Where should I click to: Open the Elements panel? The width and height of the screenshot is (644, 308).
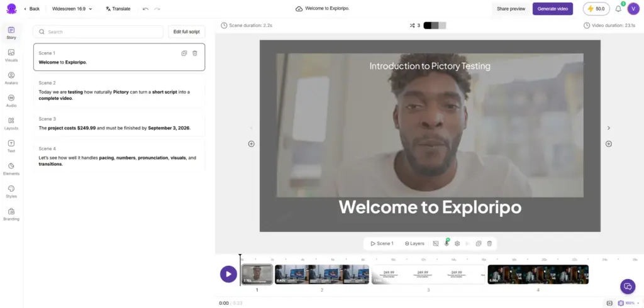(x=11, y=169)
